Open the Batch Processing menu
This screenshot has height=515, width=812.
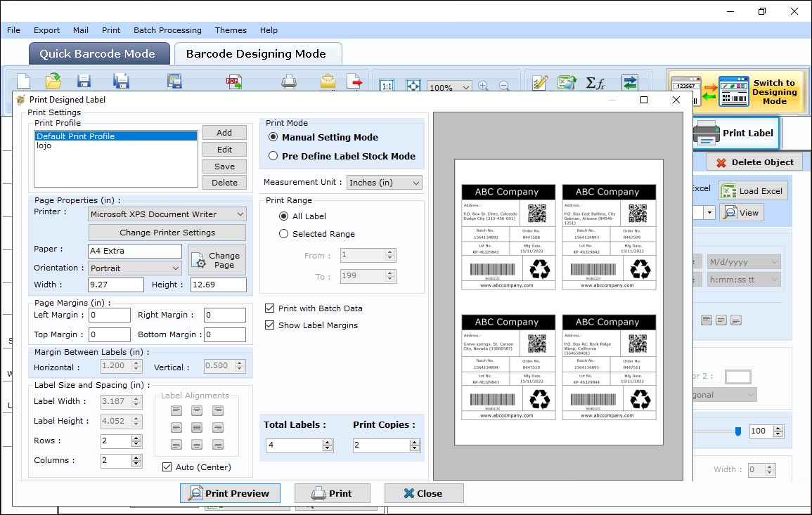167,30
